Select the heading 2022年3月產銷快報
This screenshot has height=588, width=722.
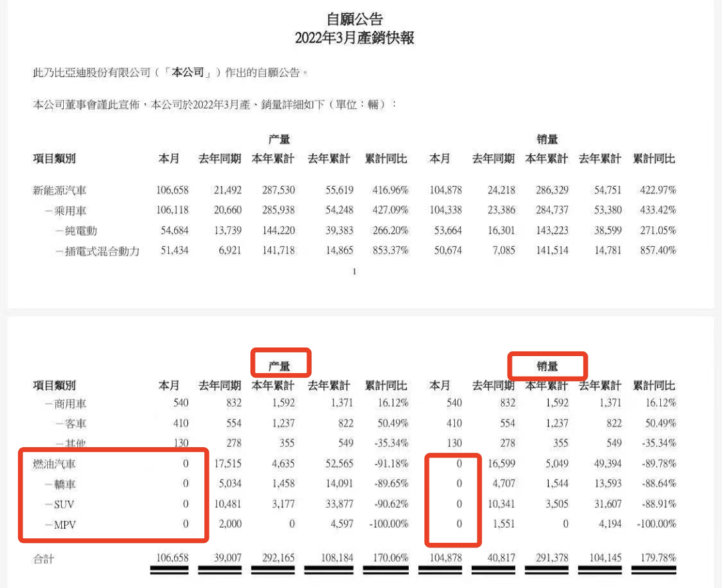(x=354, y=37)
